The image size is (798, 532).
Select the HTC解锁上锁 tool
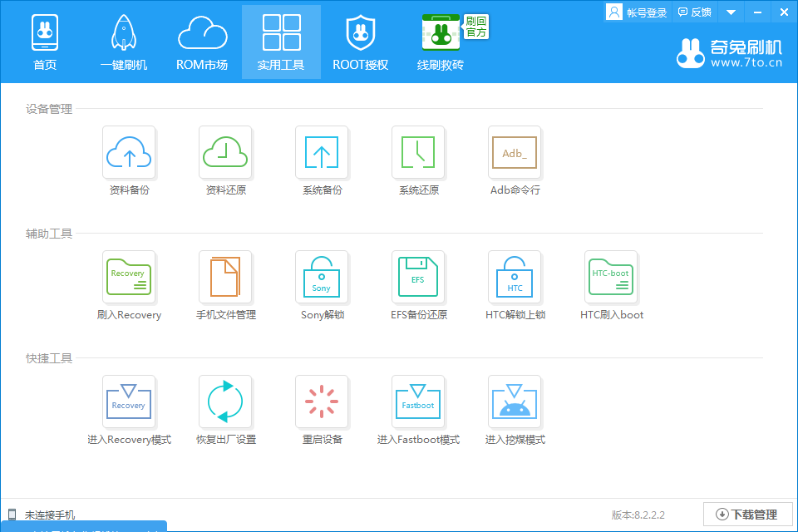tap(515, 277)
